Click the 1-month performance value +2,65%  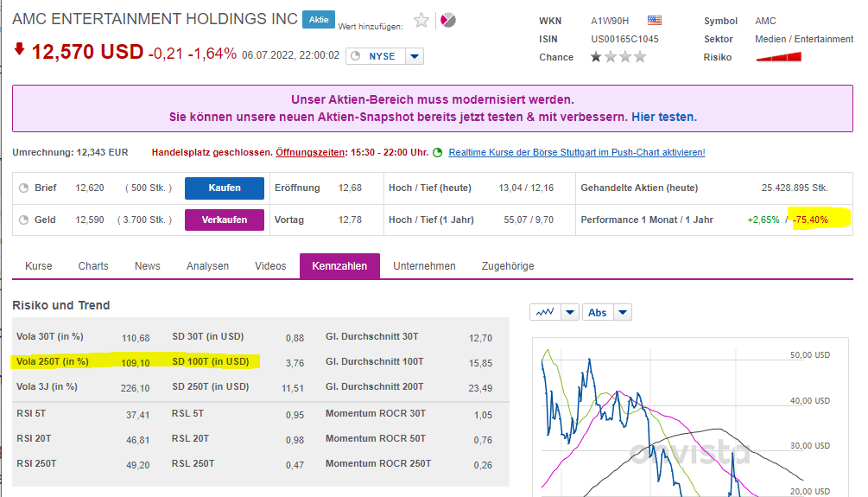pos(763,220)
